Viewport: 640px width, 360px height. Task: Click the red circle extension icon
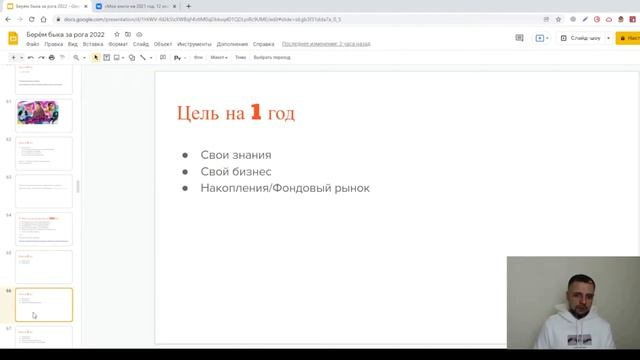click(597, 19)
